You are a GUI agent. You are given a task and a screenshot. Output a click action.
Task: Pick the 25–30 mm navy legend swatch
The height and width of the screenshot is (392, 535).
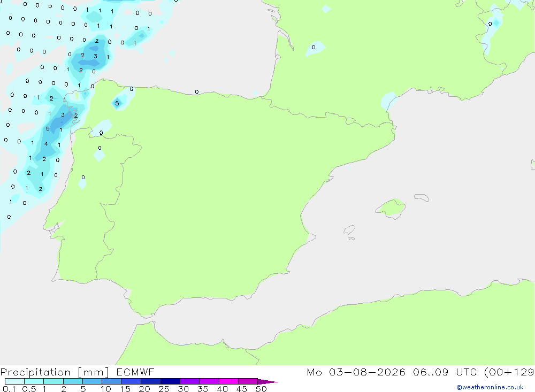pyautogui.click(x=170, y=381)
